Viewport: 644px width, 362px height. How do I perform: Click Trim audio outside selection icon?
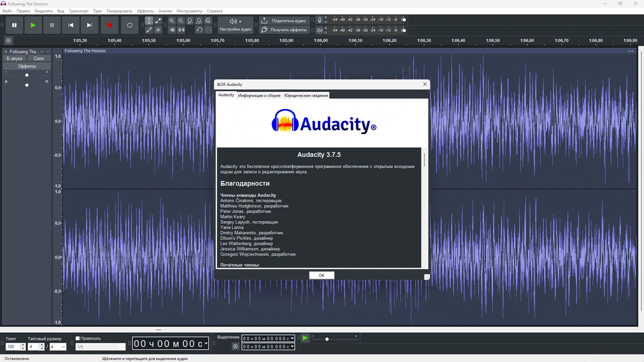click(x=172, y=30)
